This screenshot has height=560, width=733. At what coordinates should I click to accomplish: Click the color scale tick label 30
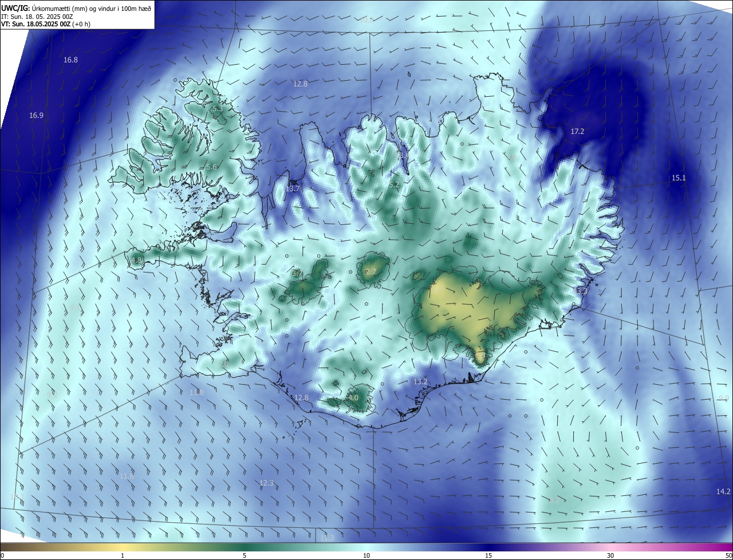(610, 555)
